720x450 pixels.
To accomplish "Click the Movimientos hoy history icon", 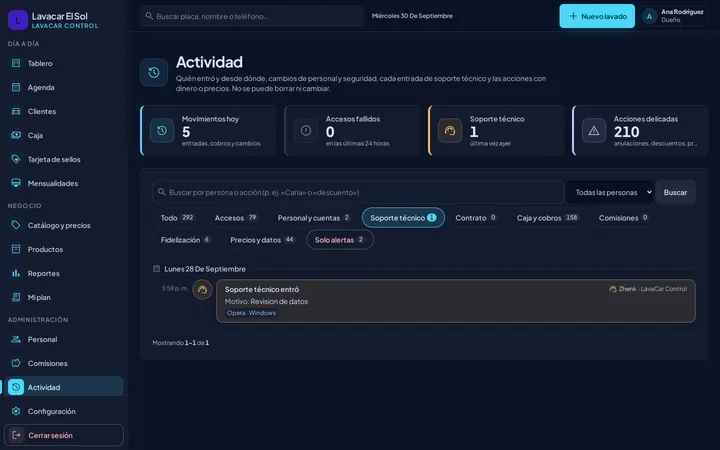I will [162, 131].
